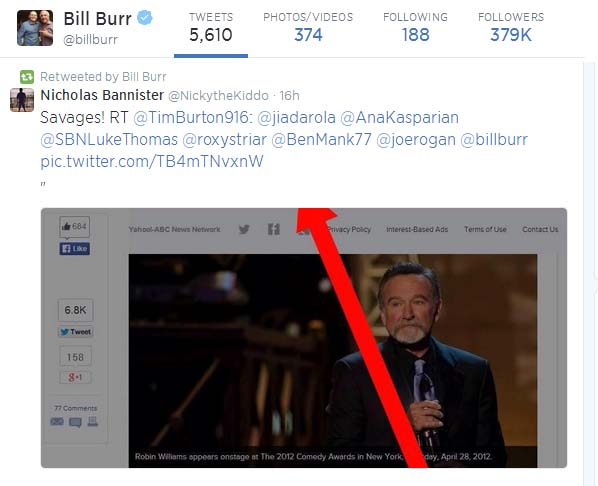Image resolution: width=598 pixels, height=486 pixels.
Task: Click the Google +1 share button
Action: pyautogui.click(x=75, y=377)
